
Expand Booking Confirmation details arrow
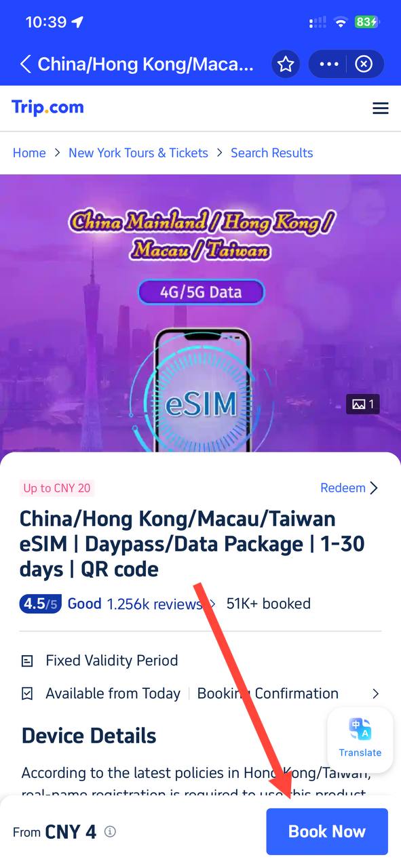(x=376, y=694)
